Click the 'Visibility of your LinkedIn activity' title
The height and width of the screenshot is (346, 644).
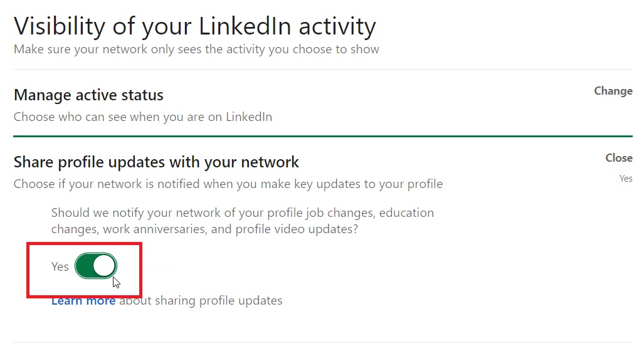pyautogui.click(x=194, y=26)
